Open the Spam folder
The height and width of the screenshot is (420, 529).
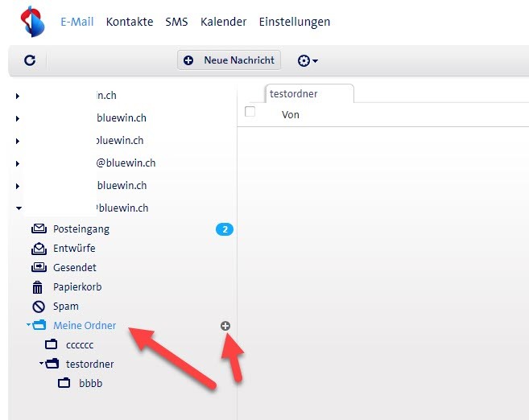66,307
